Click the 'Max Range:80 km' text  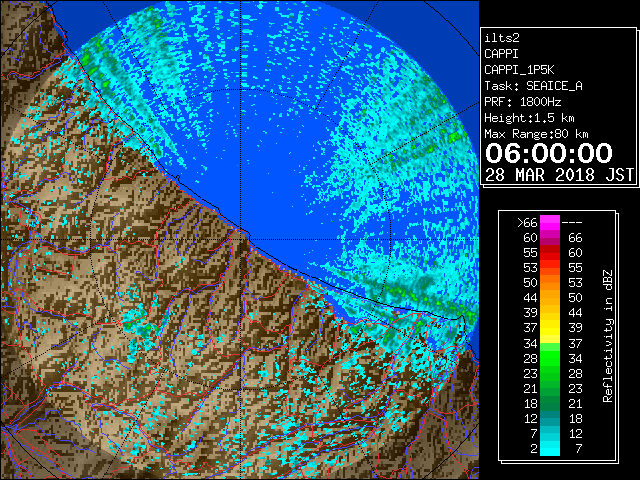(536, 134)
